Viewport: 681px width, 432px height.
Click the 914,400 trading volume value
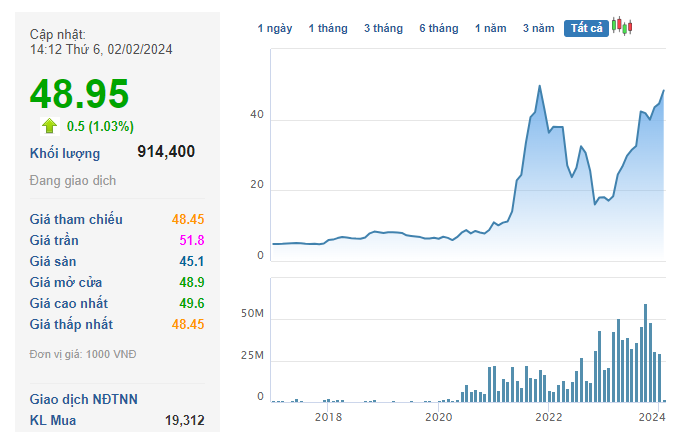click(x=166, y=152)
